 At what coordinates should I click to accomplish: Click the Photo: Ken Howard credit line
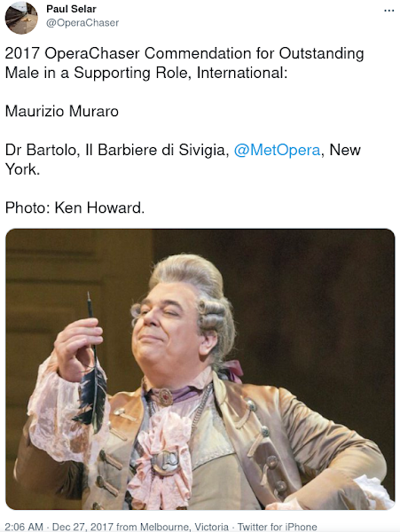tap(75, 207)
